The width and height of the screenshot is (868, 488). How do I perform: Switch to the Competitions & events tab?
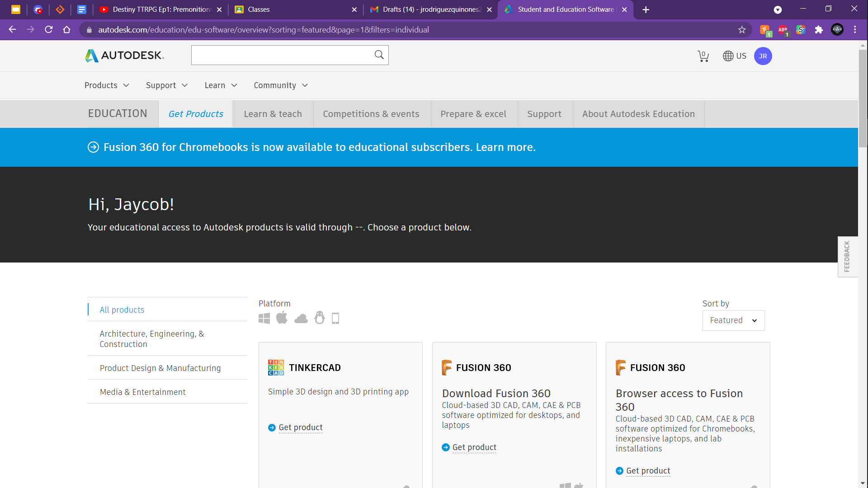click(371, 114)
